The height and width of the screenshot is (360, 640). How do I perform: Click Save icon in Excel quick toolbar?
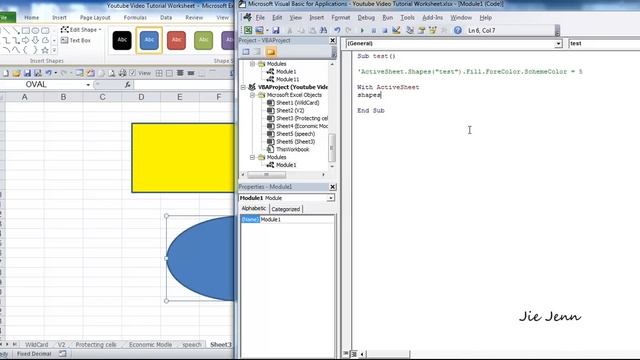click(27, 73)
